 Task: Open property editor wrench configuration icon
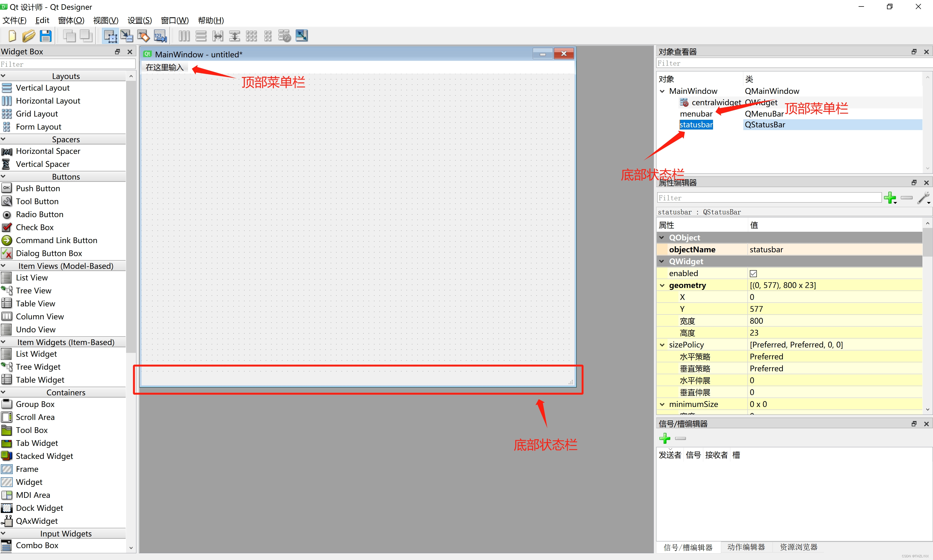click(924, 198)
